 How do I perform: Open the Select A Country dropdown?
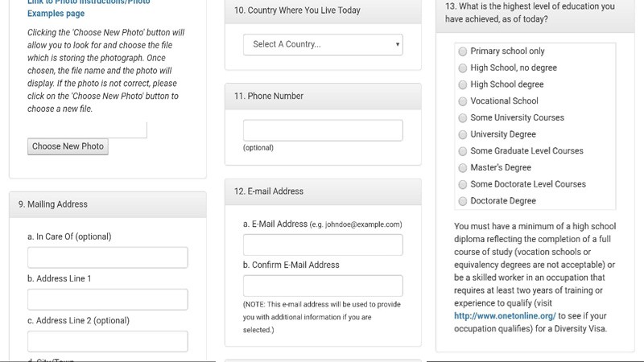click(323, 44)
